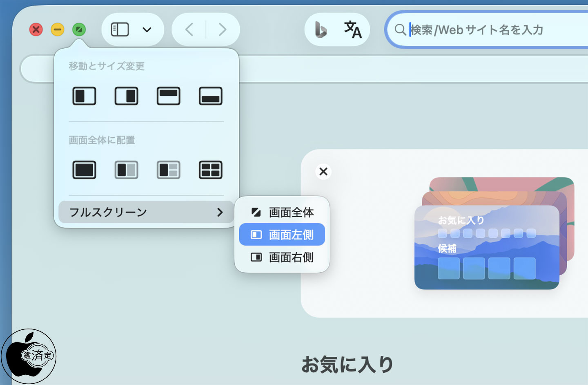The height and width of the screenshot is (385, 588).
Task: Choose the left-and-quarters arrangement icon
Action: (168, 170)
